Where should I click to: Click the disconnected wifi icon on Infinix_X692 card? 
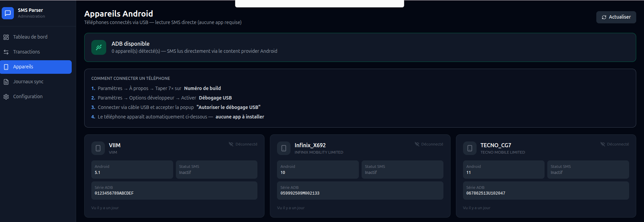tap(417, 144)
